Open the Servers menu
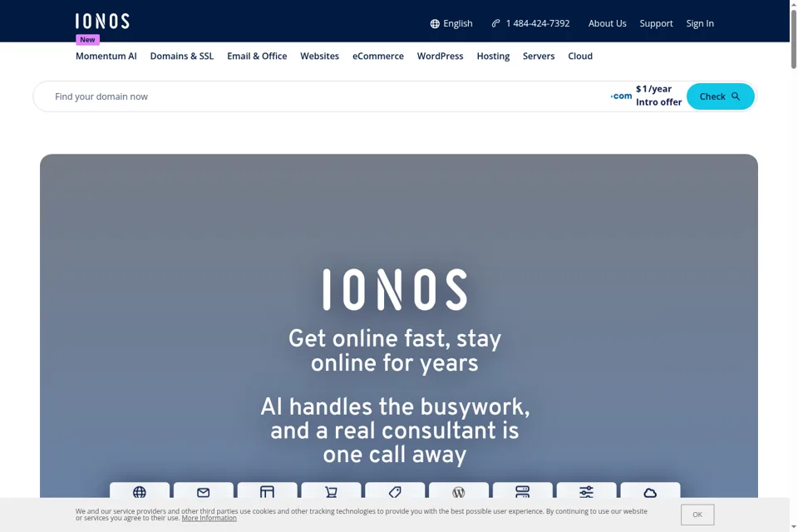This screenshot has height=532, width=798. pos(539,56)
